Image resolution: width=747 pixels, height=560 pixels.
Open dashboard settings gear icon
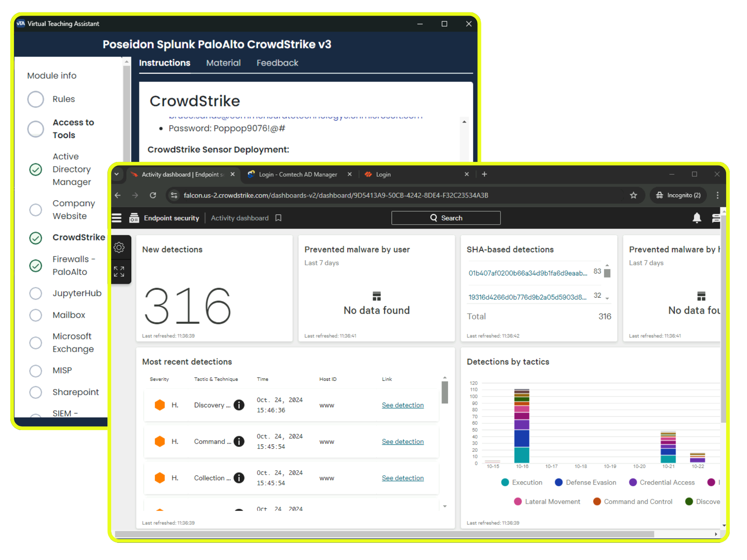[x=119, y=248]
